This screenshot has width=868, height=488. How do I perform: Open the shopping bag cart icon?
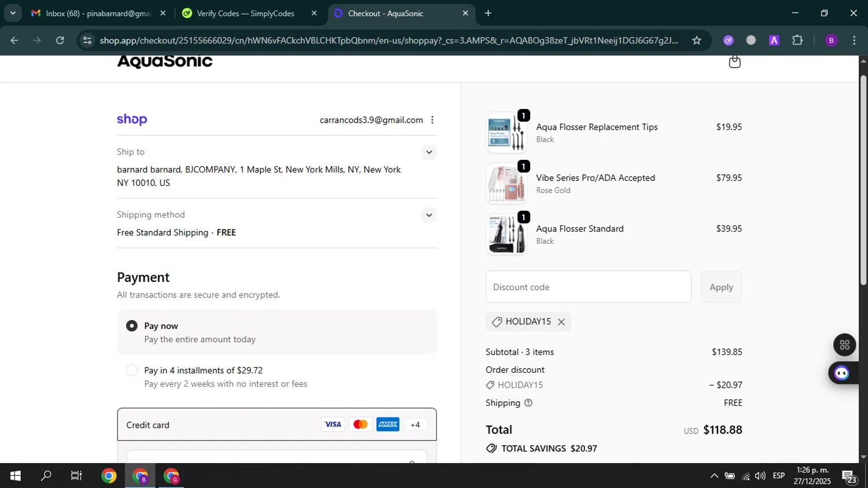(x=734, y=61)
